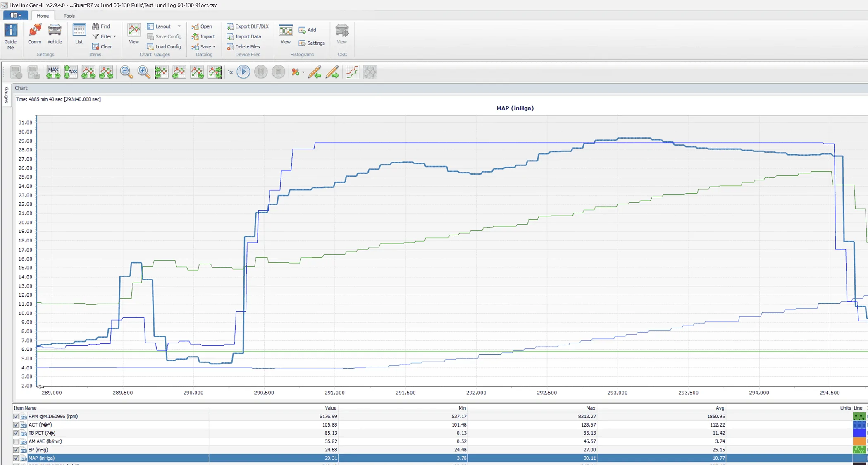Expand the Gauges side panel tab

tap(6, 96)
